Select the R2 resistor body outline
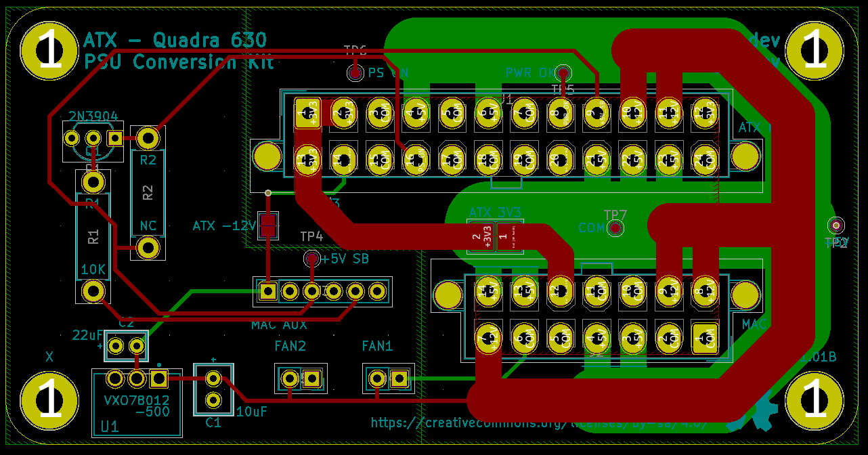868x455 pixels. [148, 193]
